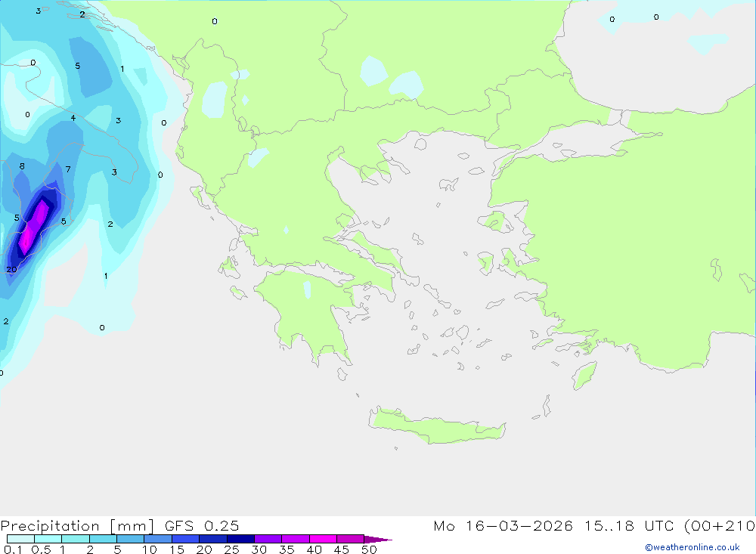Viewport: 756px width, 554px height.
Task: Click the 35 to 40 mm purple swatch
Action: pos(296,539)
